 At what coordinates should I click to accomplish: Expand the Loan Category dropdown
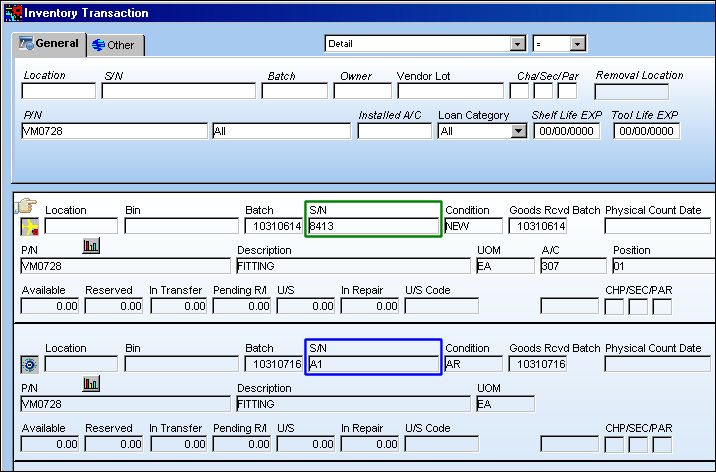[518, 131]
